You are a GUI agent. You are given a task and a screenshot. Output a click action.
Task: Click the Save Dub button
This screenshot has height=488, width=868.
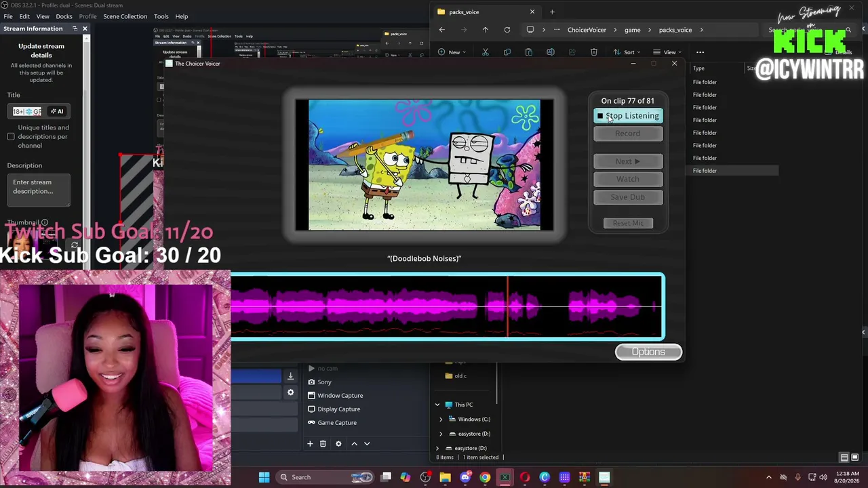[x=628, y=197]
